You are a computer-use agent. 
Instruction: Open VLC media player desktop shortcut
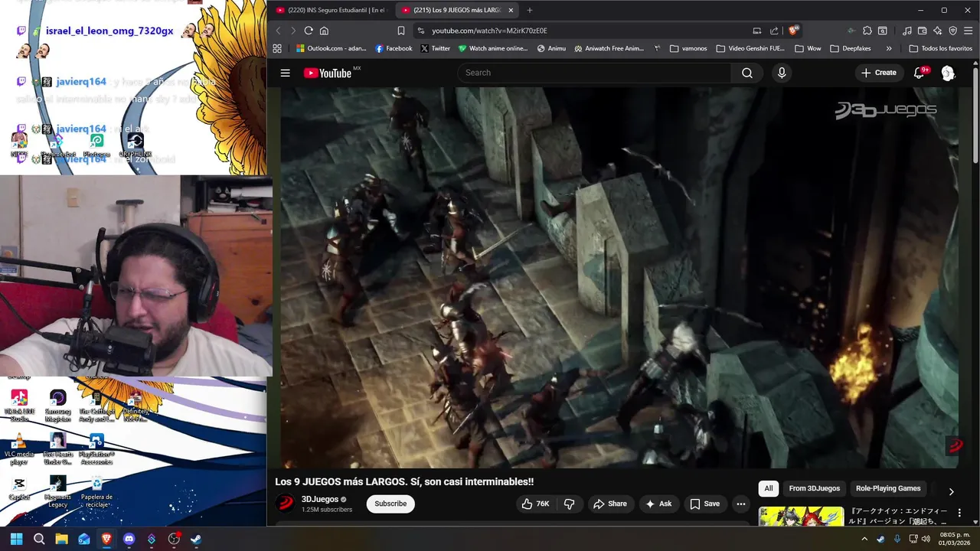(19, 448)
